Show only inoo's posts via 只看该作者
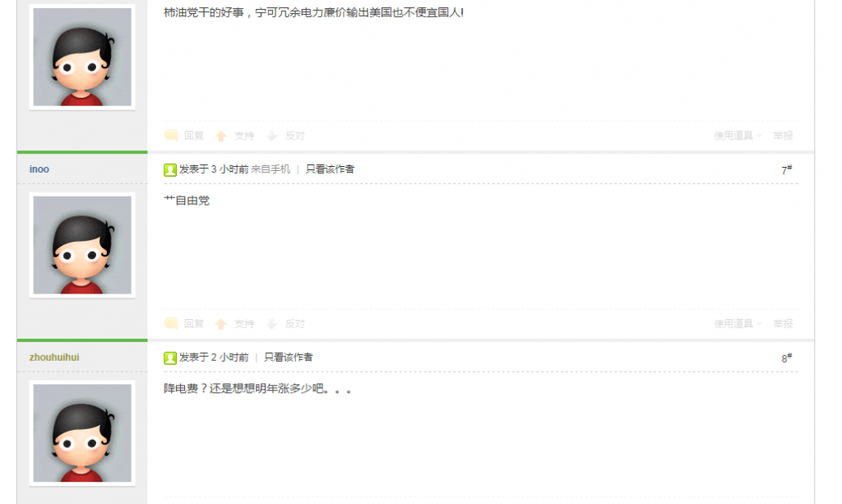 (x=330, y=169)
